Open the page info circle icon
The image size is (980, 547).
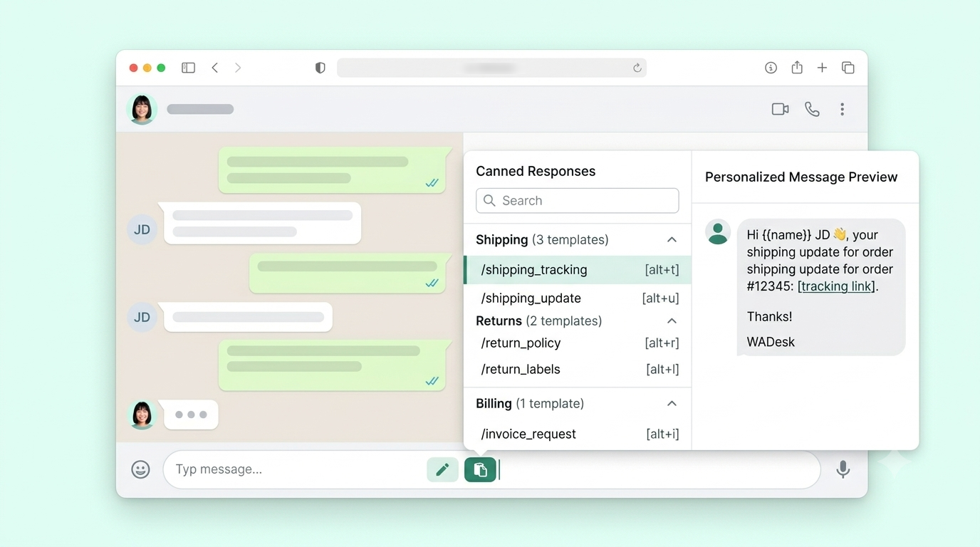[771, 68]
